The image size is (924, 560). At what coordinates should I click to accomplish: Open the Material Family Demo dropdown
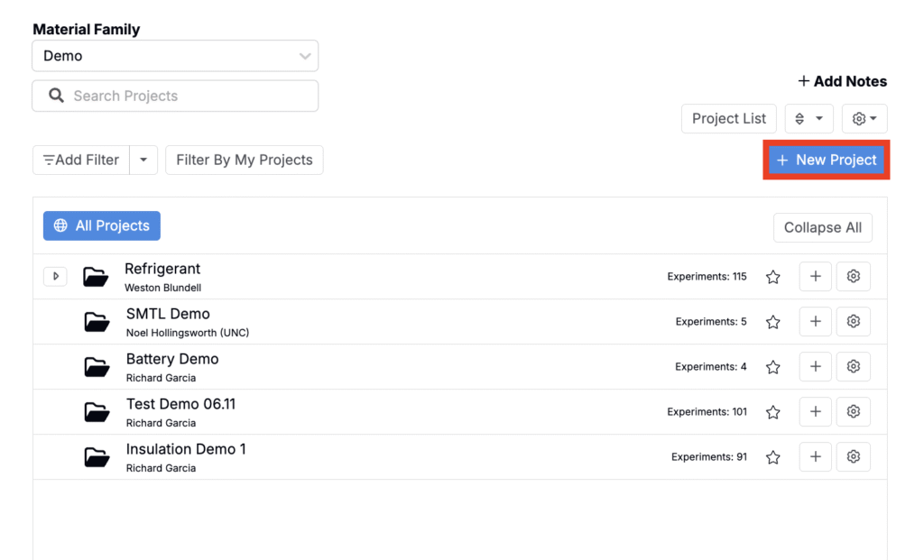[175, 56]
